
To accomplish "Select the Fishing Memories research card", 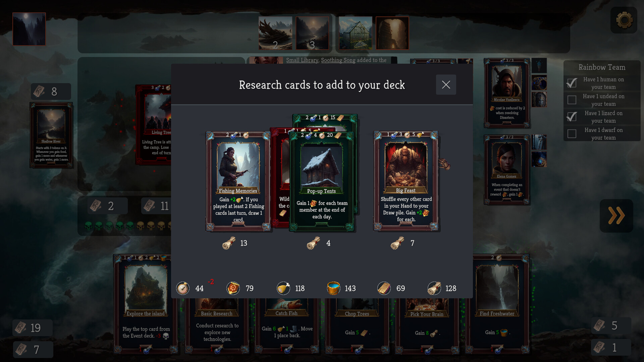I will [x=238, y=181].
